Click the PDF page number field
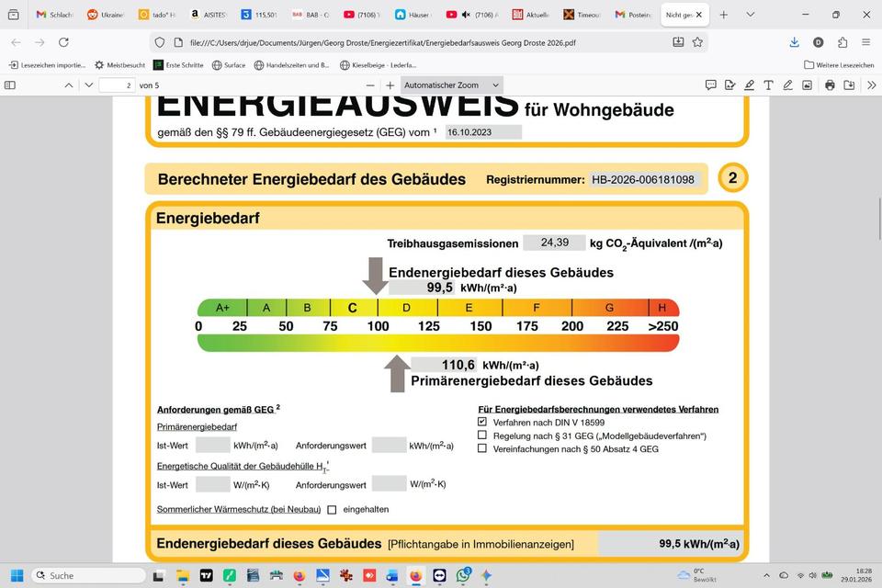The width and height of the screenshot is (882, 588). click(x=117, y=85)
